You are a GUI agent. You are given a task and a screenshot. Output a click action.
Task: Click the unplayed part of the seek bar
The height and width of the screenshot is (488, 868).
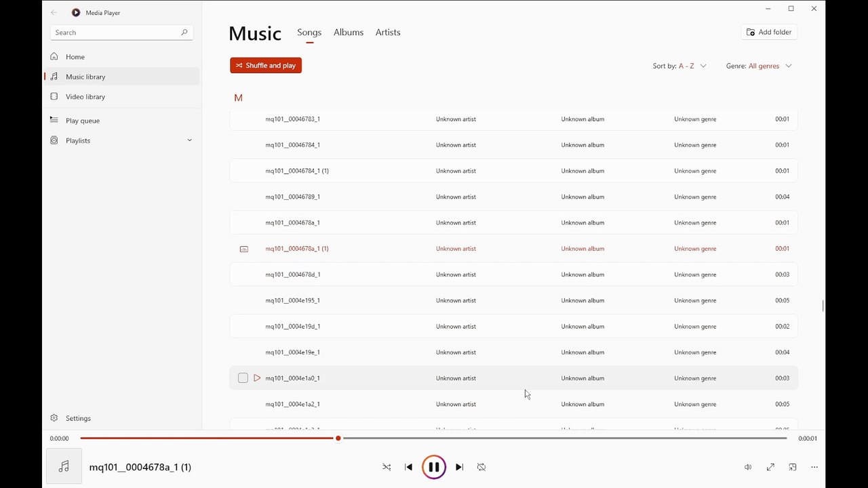coord(564,438)
